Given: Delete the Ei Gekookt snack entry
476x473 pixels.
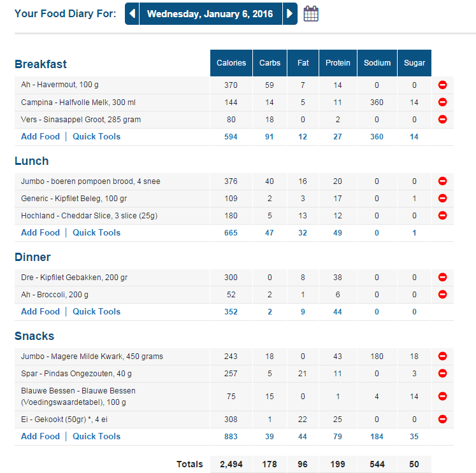Looking at the screenshot, I should tap(442, 420).
